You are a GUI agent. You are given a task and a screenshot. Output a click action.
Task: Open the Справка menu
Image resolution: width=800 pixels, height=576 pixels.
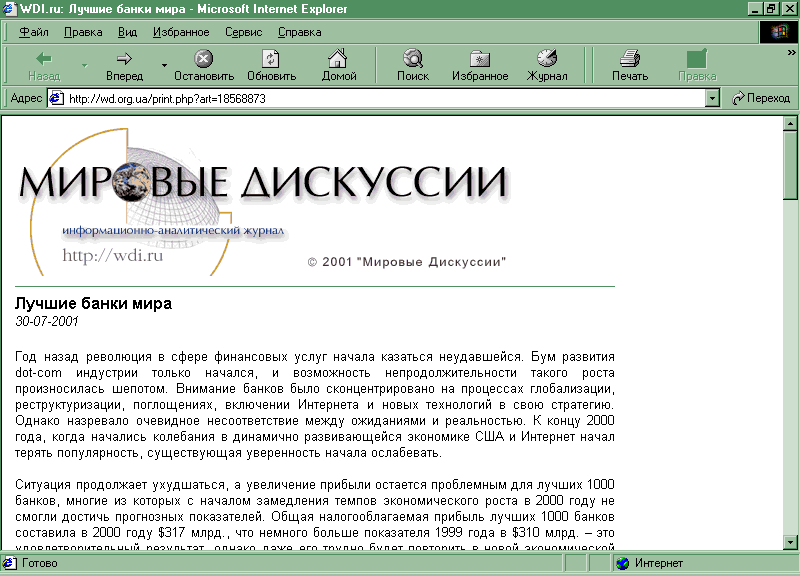(x=299, y=32)
